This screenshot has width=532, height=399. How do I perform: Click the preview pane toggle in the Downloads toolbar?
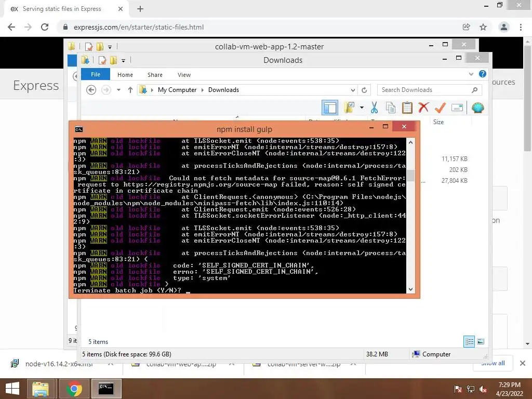click(329, 108)
